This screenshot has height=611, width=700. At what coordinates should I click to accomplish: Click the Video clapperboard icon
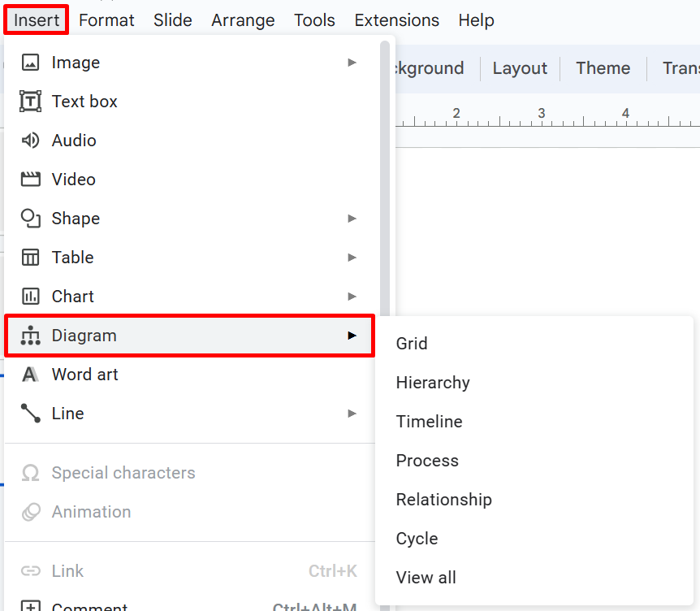tap(30, 180)
